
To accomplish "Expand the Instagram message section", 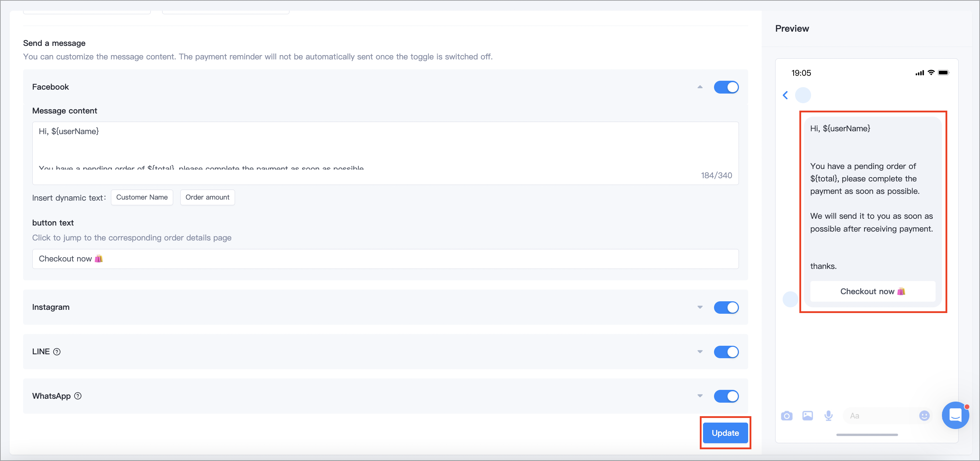I will tap(700, 307).
